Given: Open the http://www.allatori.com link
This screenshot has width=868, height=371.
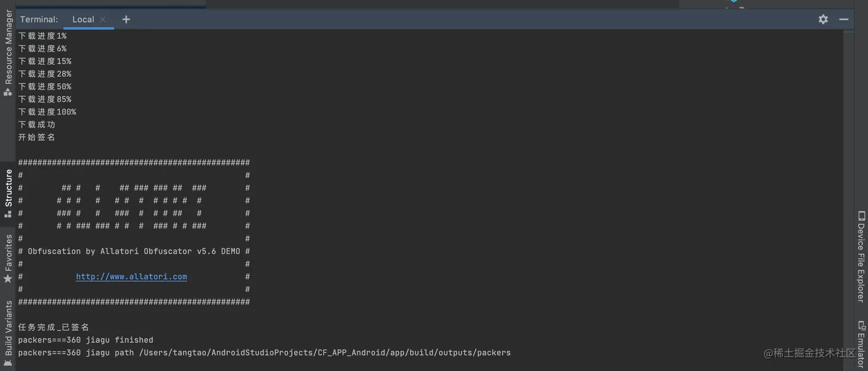Looking at the screenshot, I should (131, 276).
